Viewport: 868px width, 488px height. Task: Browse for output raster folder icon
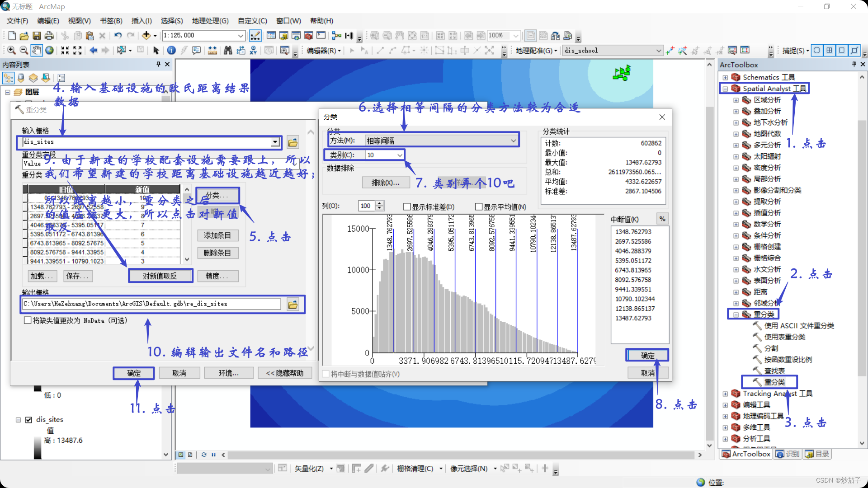tap(293, 305)
